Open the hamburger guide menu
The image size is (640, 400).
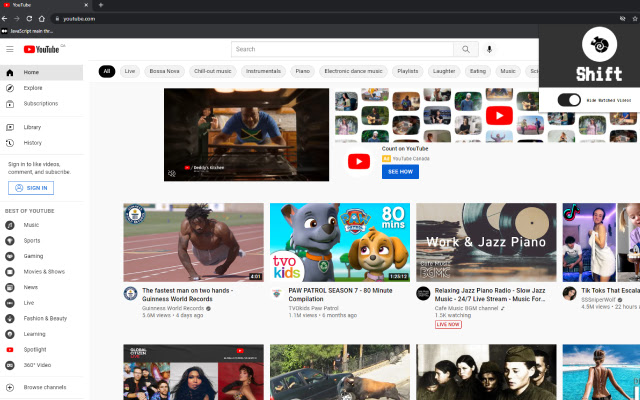pyautogui.click(x=10, y=49)
